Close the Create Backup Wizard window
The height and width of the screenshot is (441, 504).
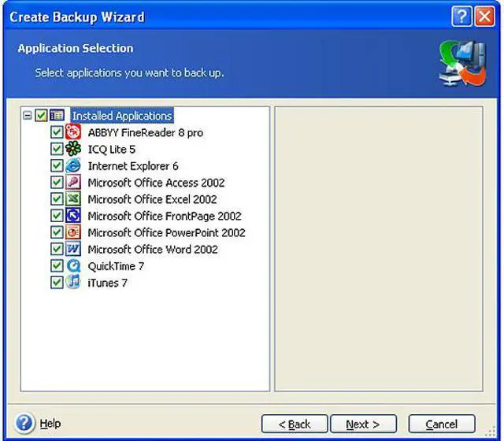485,17
